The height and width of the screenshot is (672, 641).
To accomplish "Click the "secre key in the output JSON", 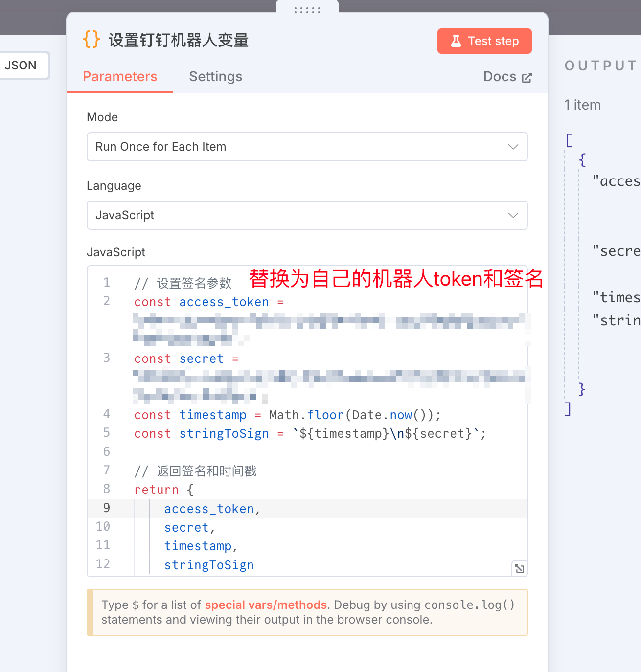I will [616, 251].
